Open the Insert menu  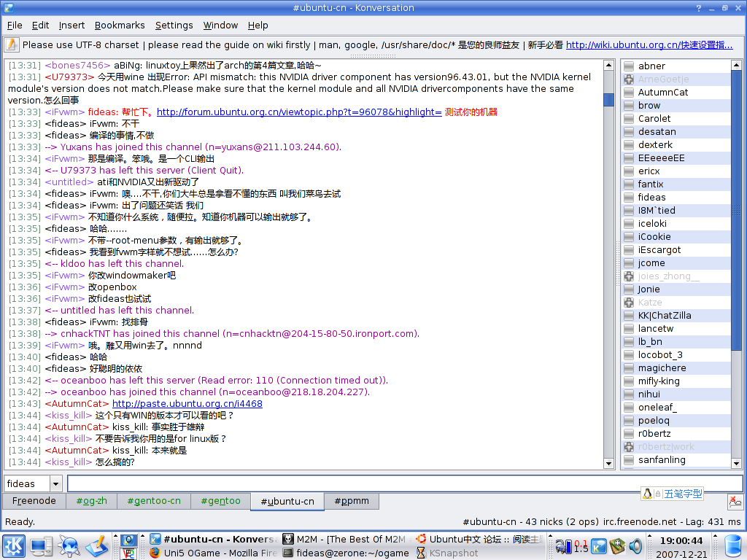coord(71,26)
